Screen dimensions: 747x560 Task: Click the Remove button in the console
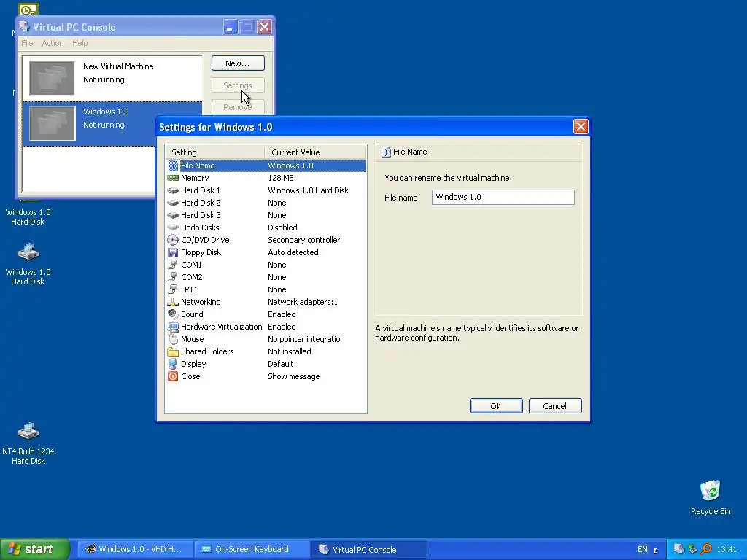pyautogui.click(x=238, y=107)
